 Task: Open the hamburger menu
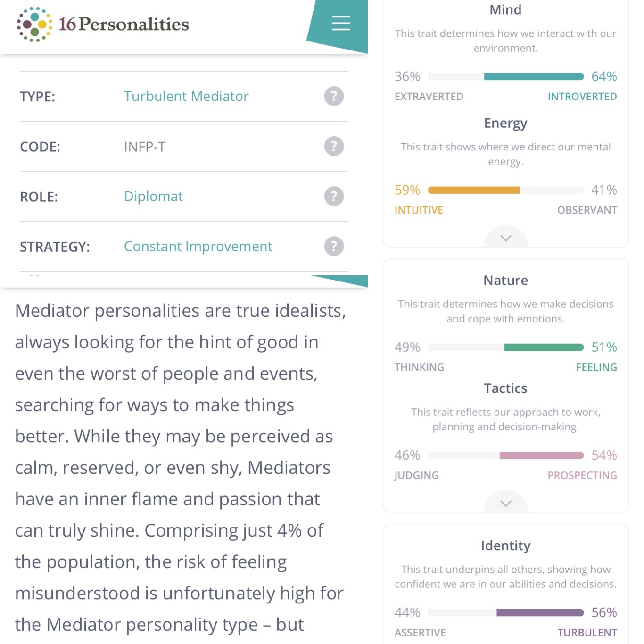click(340, 23)
